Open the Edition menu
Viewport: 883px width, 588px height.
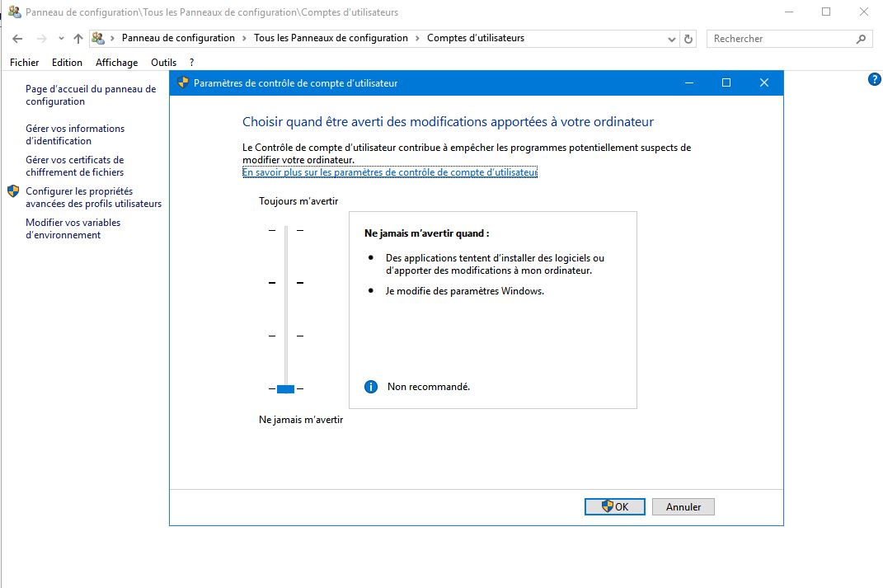tap(67, 63)
